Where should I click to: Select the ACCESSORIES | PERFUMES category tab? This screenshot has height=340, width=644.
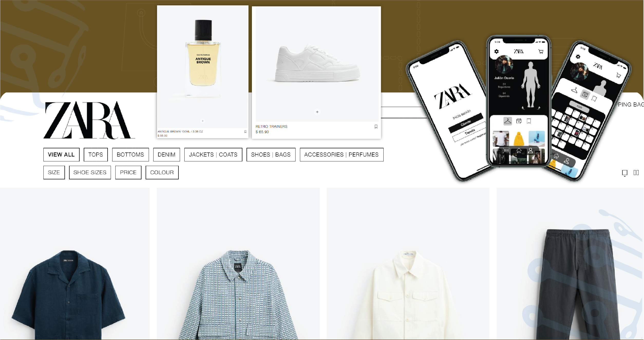click(x=341, y=154)
